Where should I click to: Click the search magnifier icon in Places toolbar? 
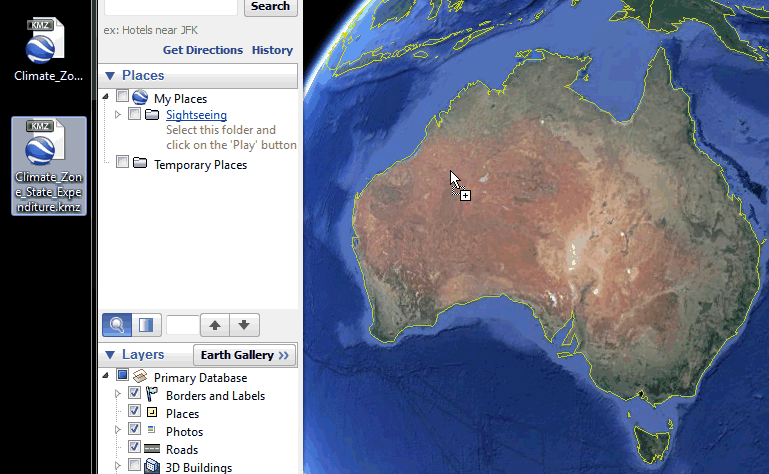click(117, 325)
